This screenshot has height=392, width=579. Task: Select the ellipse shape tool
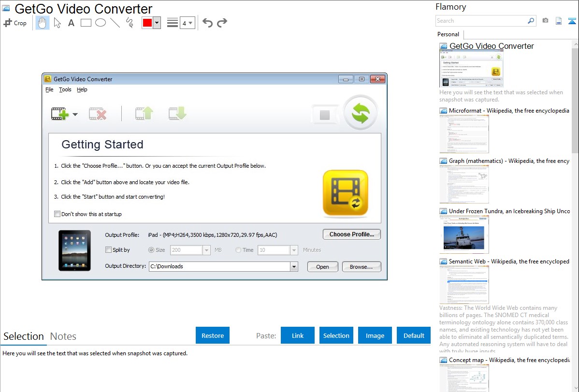[101, 23]
